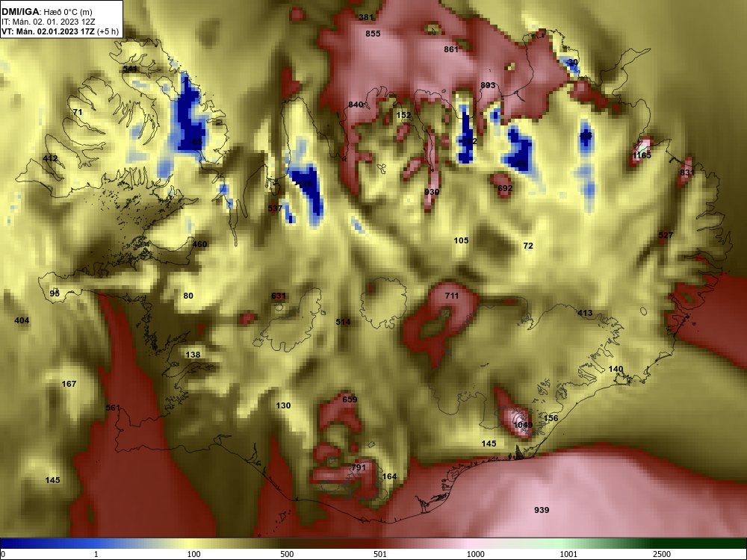
Task: Click the 80 value label
Action: coord(189,296)
